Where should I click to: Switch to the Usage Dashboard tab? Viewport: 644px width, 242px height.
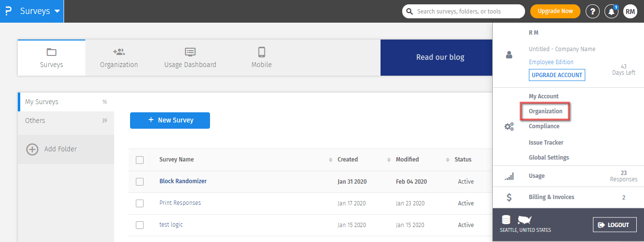click(x=190, y=58)
